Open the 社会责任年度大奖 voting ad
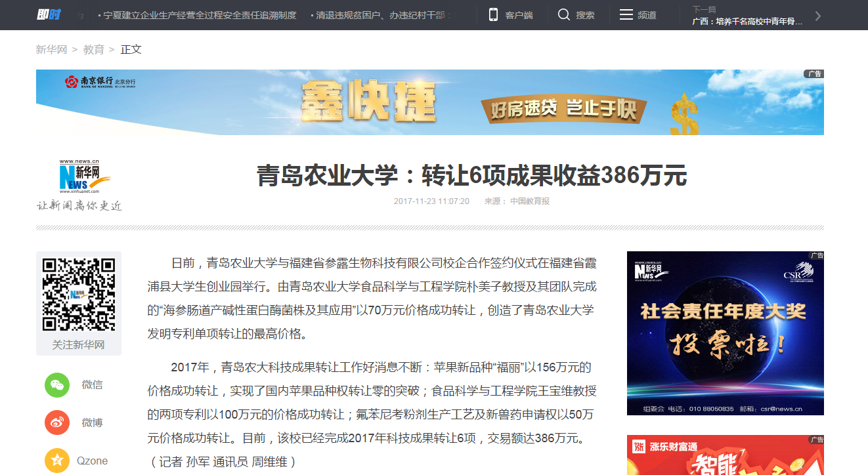Viewport: 868px width, 475px height. [x=726, y=333]
